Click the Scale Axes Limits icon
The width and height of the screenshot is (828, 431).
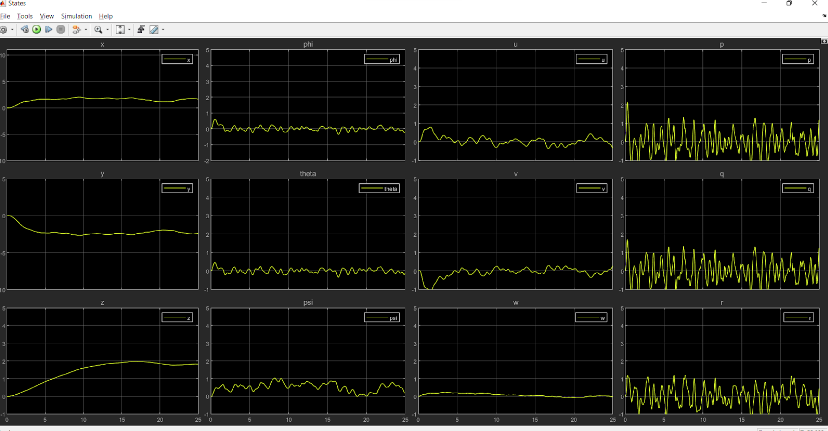(119, 30)
